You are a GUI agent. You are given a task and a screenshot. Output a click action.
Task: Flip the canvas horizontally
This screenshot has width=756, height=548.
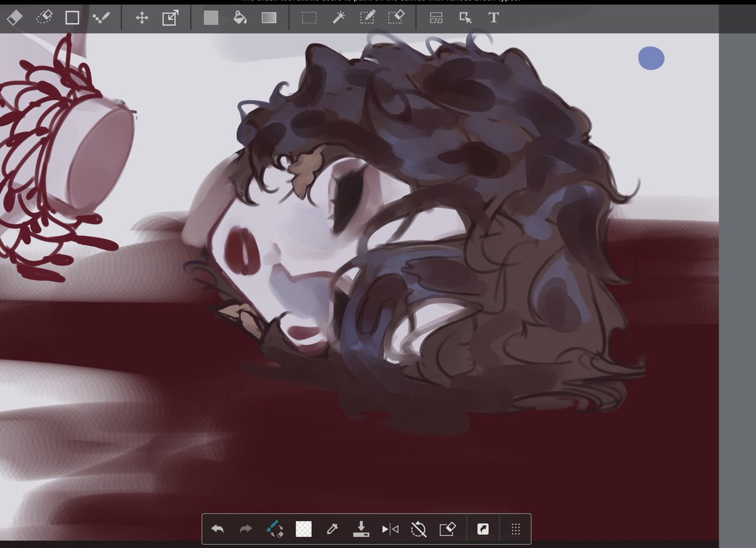pos(390,530)
